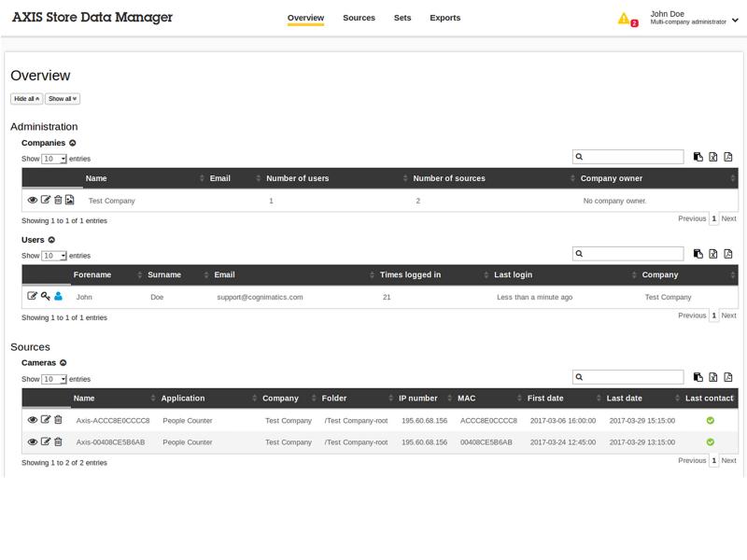Sort Users by Last login
Screen dimensions: 747x560
click(513, 274)
